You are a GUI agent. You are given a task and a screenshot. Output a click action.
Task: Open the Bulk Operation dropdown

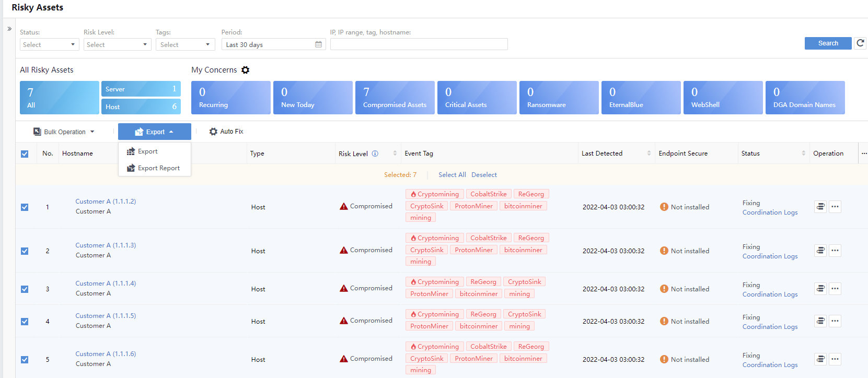[64, 132]
